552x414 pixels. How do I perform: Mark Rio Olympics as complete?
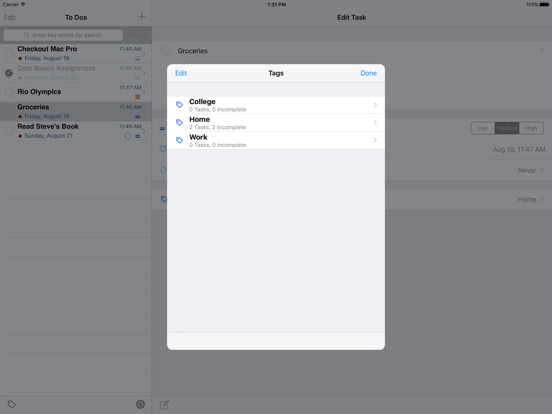9,92
